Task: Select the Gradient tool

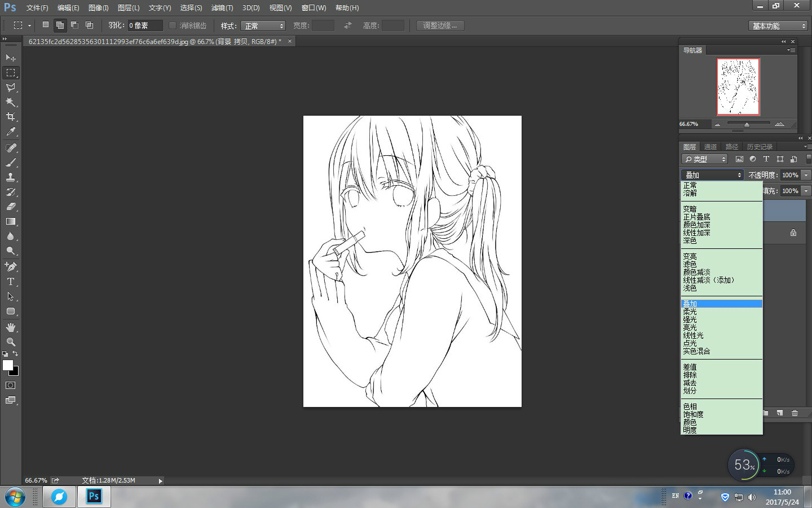Action: pos(11,221)
